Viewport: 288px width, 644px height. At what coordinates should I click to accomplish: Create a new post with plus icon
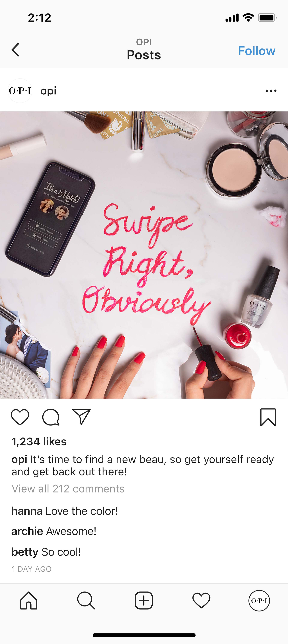[x=144, y=600]
